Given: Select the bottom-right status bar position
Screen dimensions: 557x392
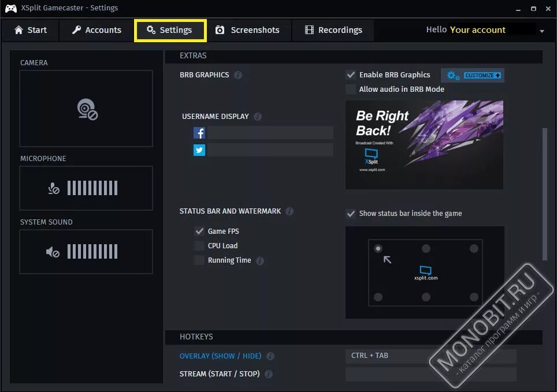Looking at the screenshot, I should (474, 297).
